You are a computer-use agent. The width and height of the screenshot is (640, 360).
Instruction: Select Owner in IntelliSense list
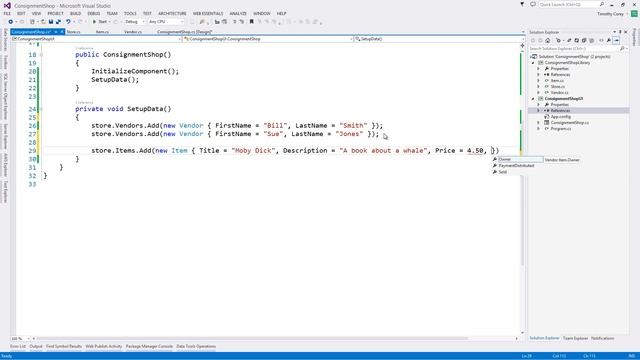(x=518, y=159)
